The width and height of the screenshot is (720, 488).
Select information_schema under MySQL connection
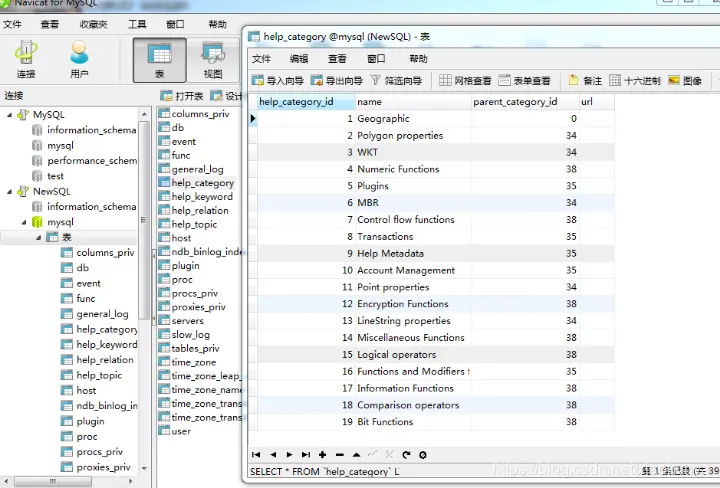(x=84, y=130)
